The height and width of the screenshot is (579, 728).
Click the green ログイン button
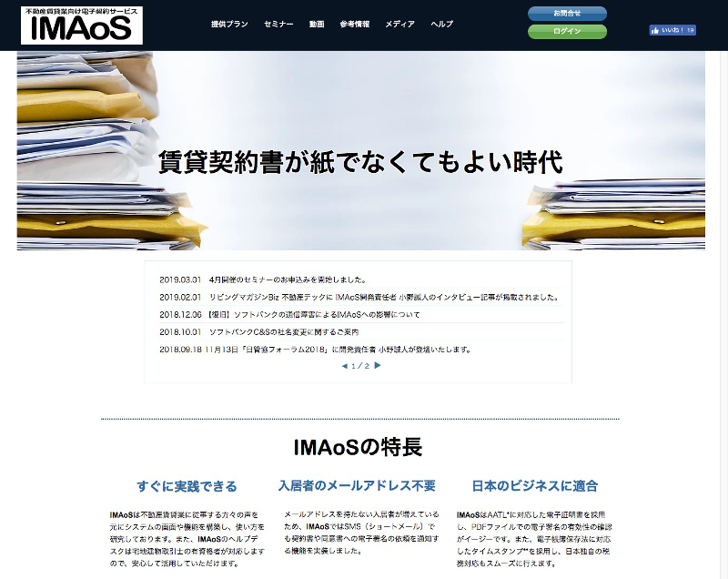567,31
